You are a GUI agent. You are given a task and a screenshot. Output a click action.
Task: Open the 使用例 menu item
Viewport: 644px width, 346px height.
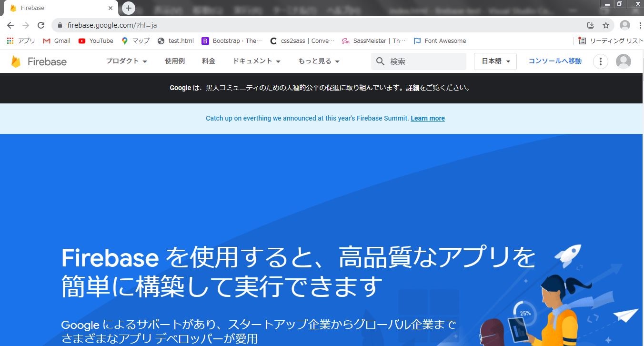(175, 61)
